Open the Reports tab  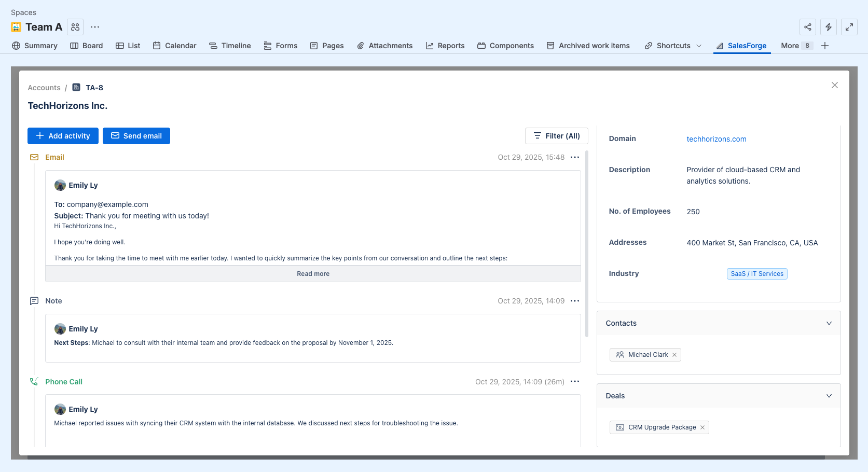(x=445, y=46)
